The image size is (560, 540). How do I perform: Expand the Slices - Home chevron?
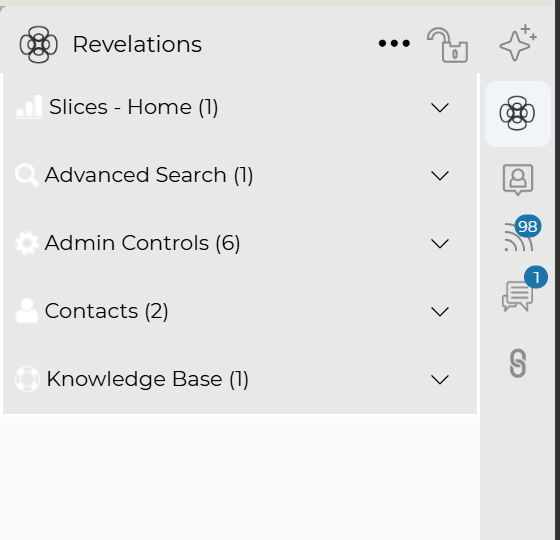click(440, 108)
